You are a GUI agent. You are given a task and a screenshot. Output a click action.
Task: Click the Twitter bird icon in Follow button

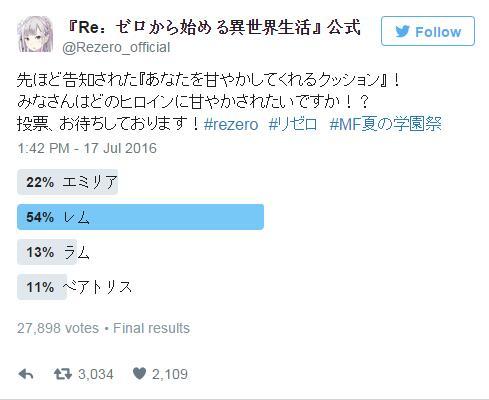click(x=403, y=32)
